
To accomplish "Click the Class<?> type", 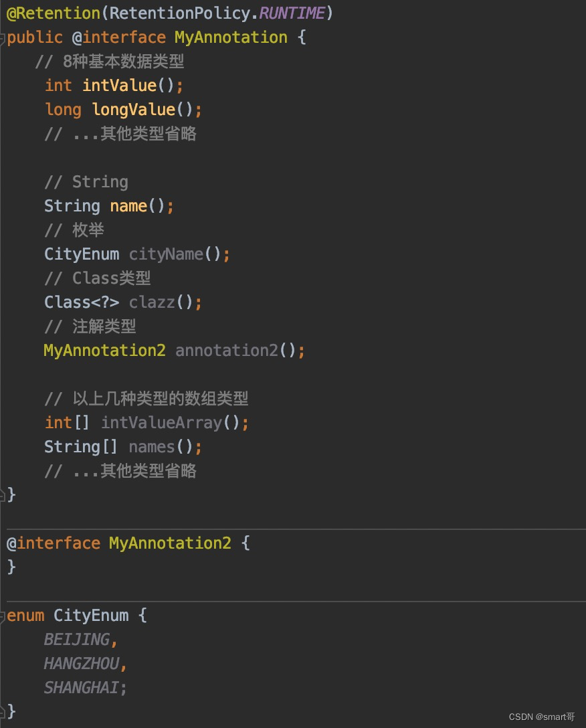I will point(82,302).
